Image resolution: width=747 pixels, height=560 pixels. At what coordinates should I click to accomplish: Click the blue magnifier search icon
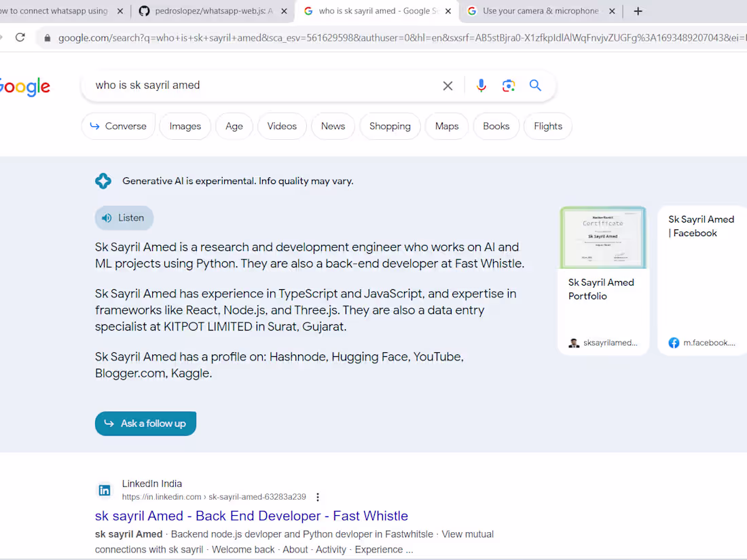(535, 86)
